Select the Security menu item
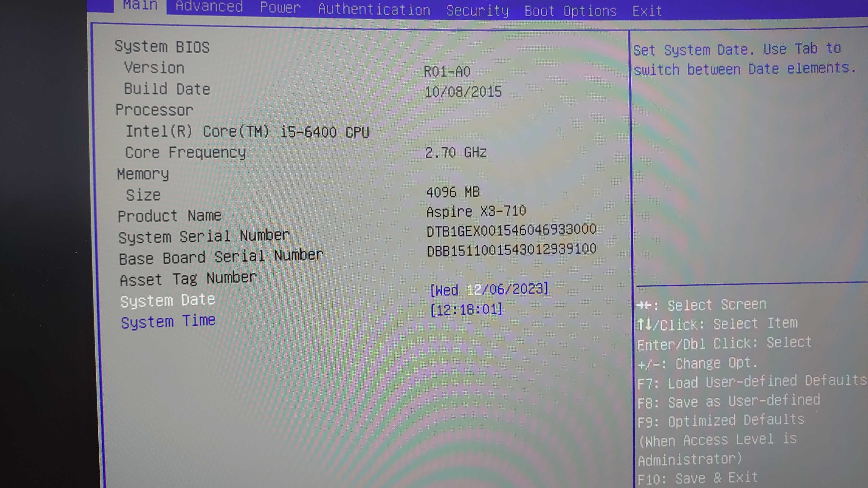 [477, 10]
